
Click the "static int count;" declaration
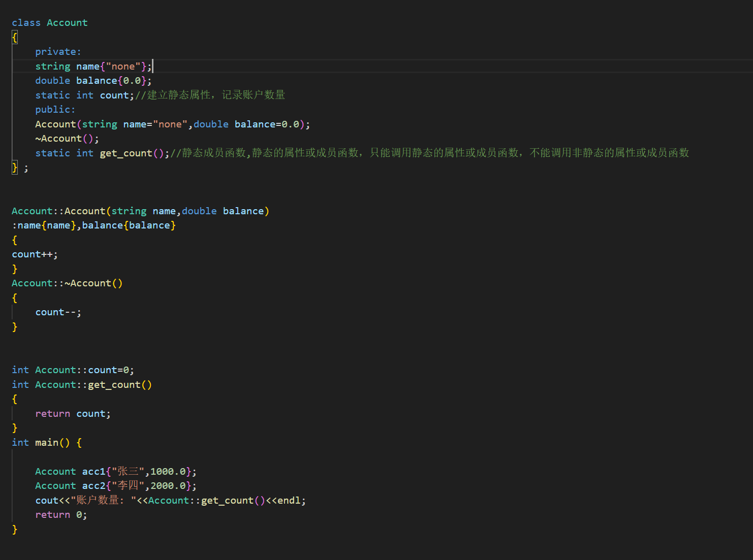[x=85, y=95]
